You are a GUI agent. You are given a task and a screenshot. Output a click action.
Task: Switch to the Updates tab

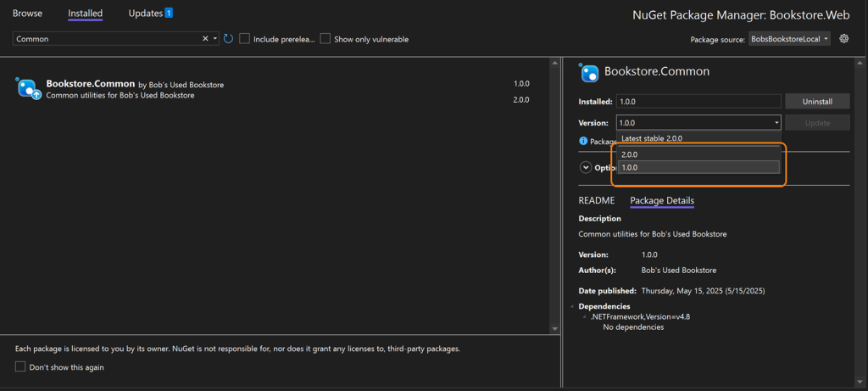[x=145, y=14]
